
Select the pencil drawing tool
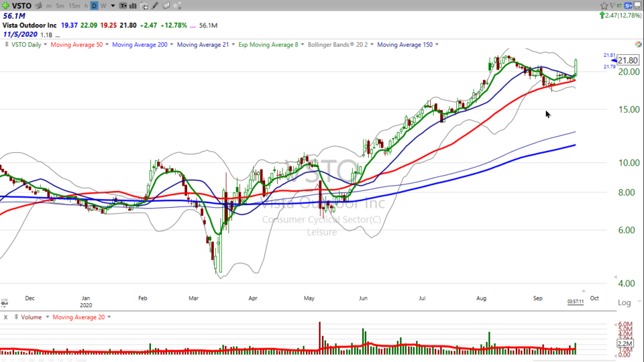(x=155, y=6)
